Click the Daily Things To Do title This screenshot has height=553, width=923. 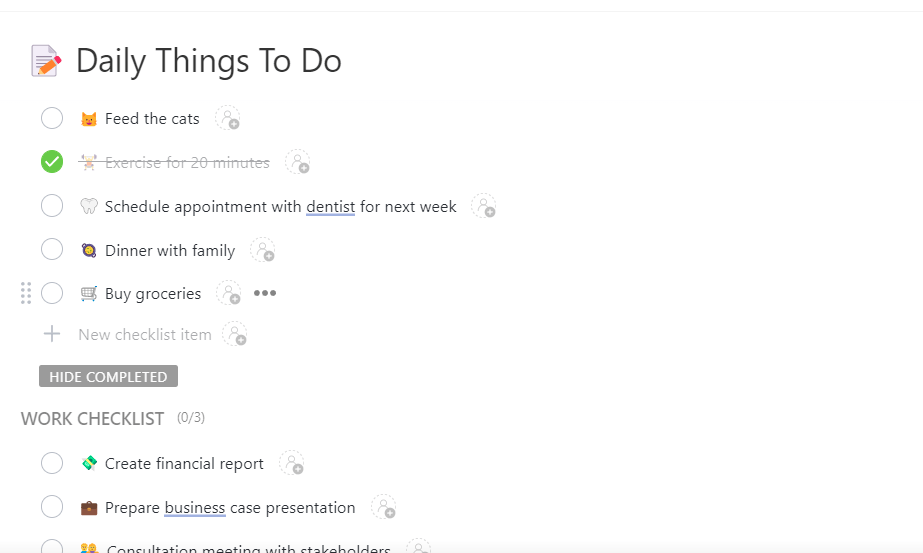pyautogui.click(x=209, y=61)
